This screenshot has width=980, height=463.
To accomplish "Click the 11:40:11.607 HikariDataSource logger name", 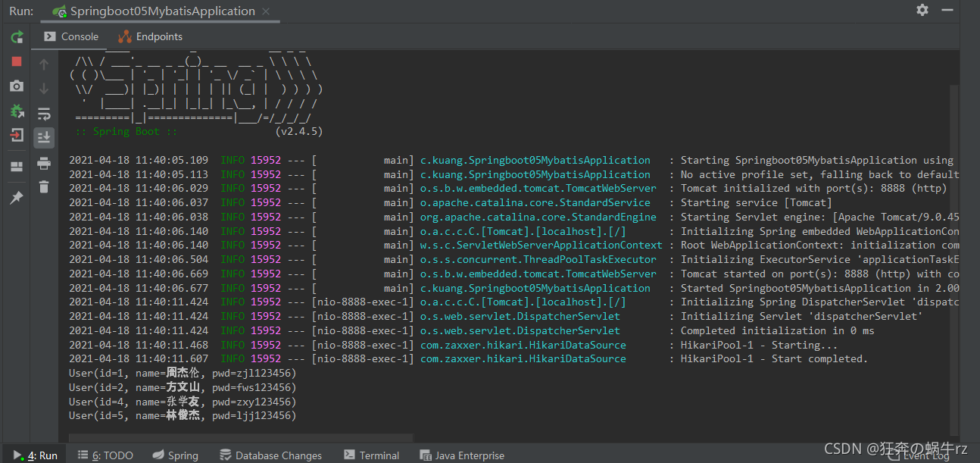I will pyautogui.click(x=523, y=358).
